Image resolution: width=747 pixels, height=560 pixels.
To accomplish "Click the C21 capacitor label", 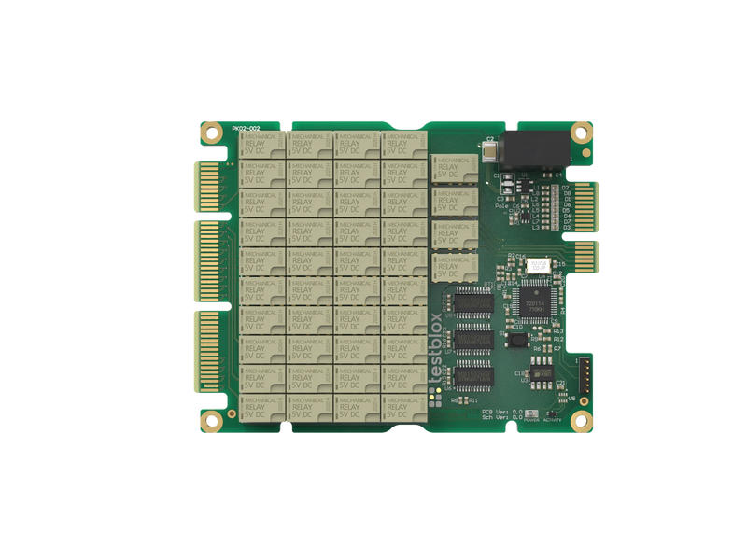I will click(561, 383).
